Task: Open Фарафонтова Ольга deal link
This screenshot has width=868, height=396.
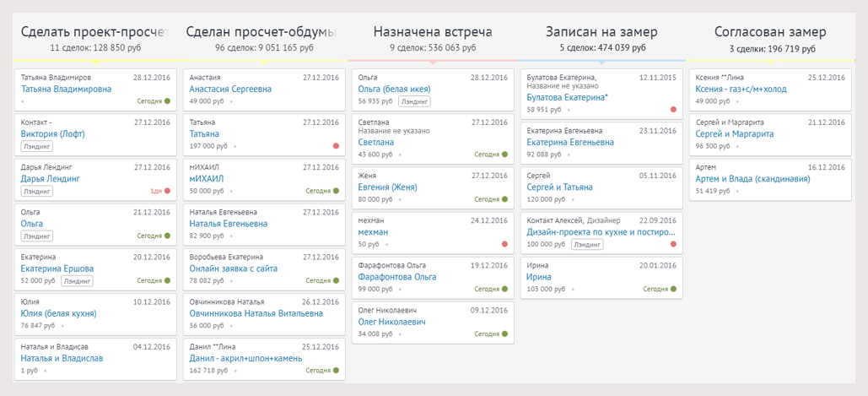Action: (x=397, y=277)
